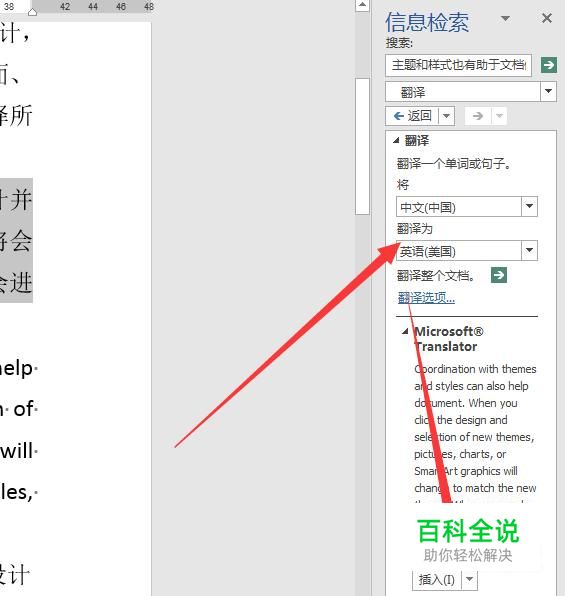The image size is (565, 596).
Task: Open the 插入 button dropdown arrow
Action: (470, 580)
